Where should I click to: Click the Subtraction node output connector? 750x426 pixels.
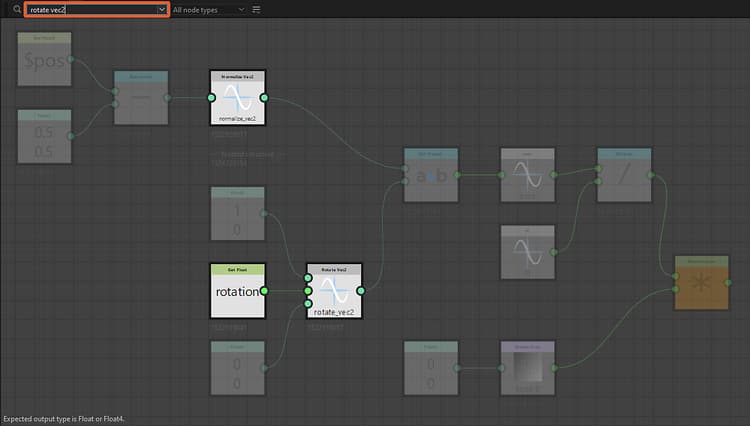[x=167, y=98]
